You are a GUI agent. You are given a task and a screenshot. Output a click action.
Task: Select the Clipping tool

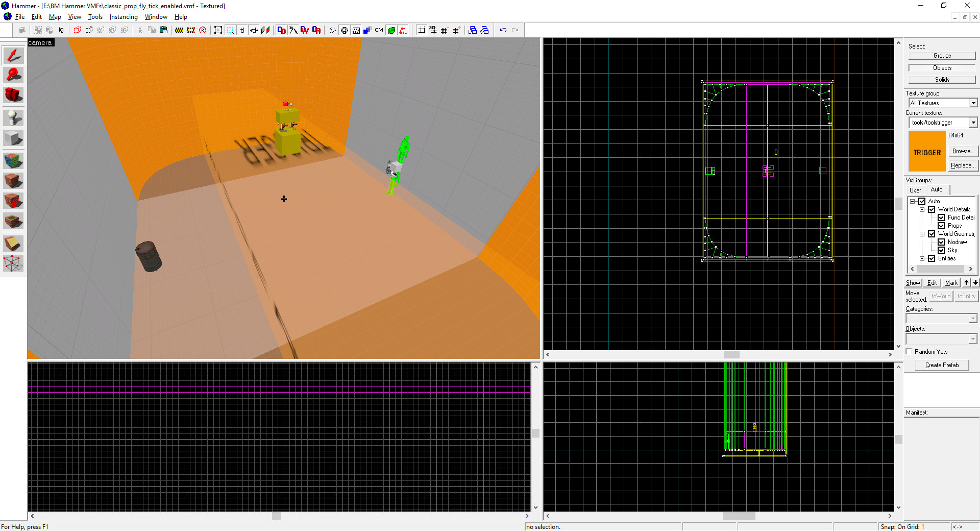13,244
